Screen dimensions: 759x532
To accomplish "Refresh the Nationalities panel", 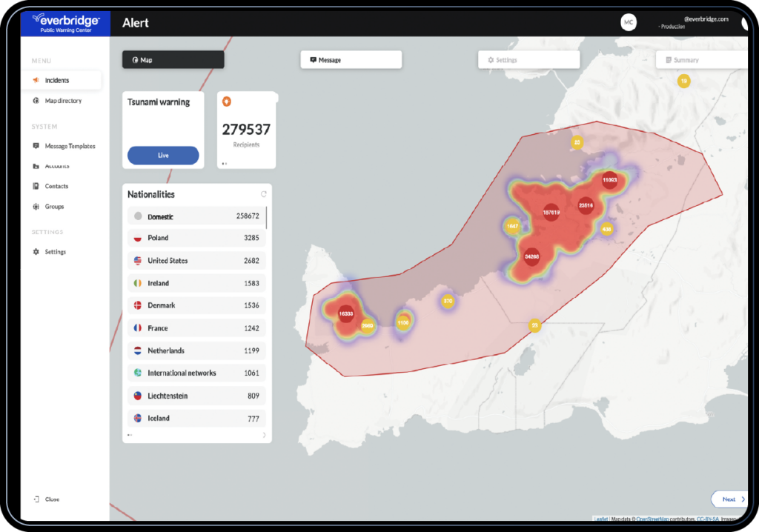I will click(x=264, y=194).
